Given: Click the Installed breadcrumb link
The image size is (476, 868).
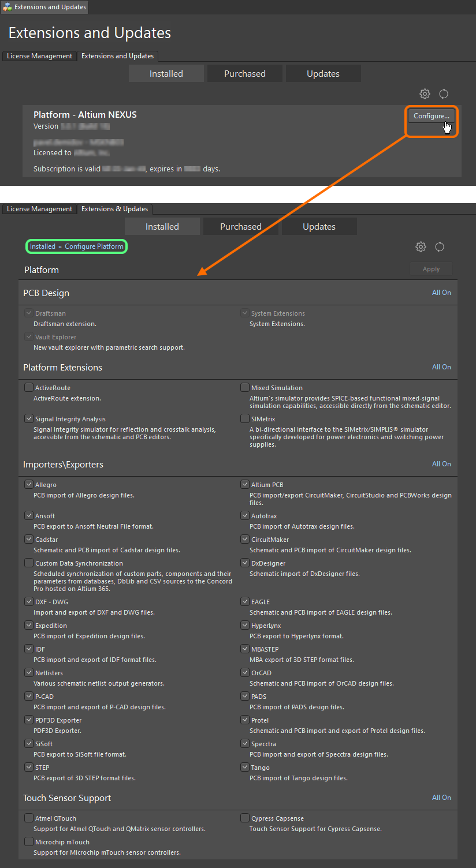Looking at the screenshot, I should click(43, 246).
